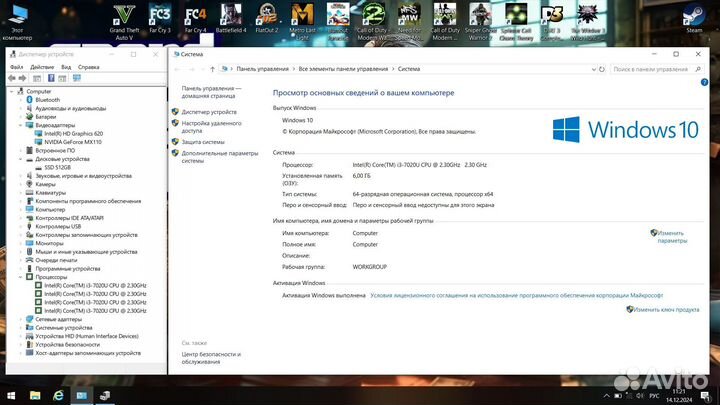Show hidden tray icons chevron
The image size is (720, 405).
point(606,395)
